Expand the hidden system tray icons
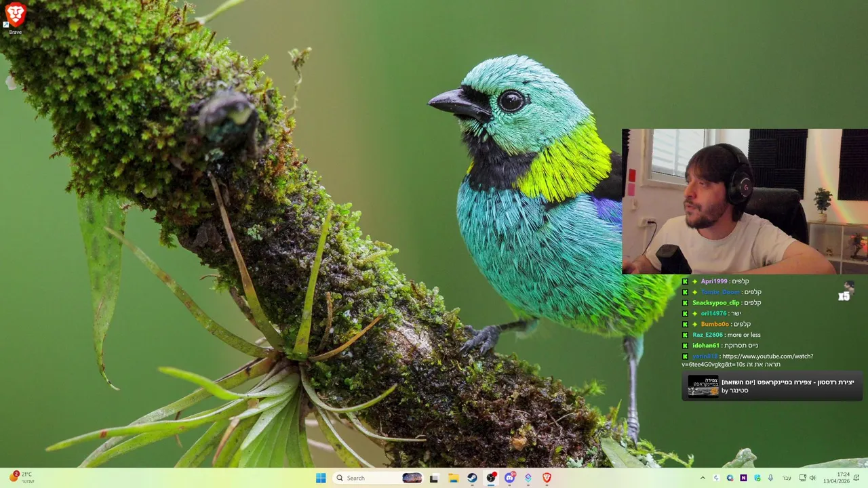The height and width of the screenshot is (488, 868). click(703, 478)
